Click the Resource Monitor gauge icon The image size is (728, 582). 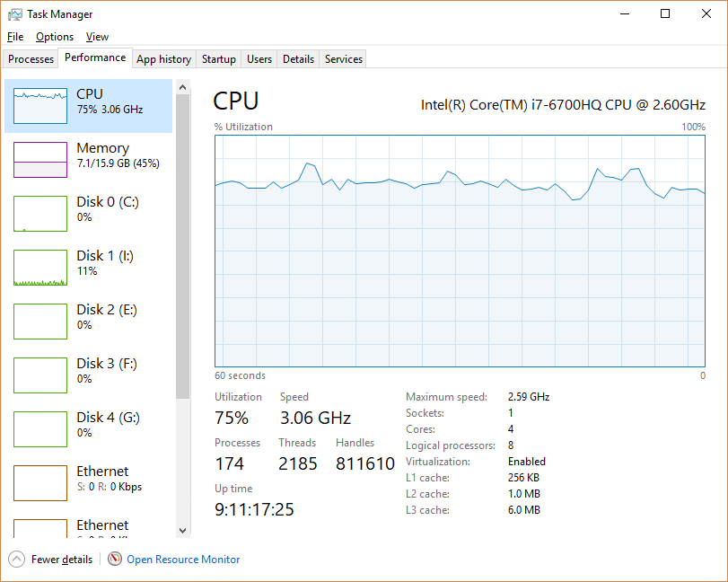(115, 559)
